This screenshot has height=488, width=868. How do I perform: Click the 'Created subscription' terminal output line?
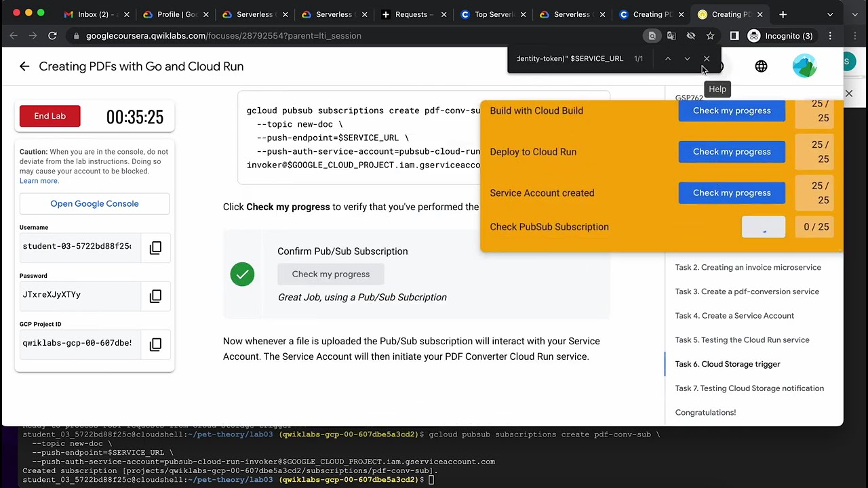pyautogui.click(x=231, y=471)
